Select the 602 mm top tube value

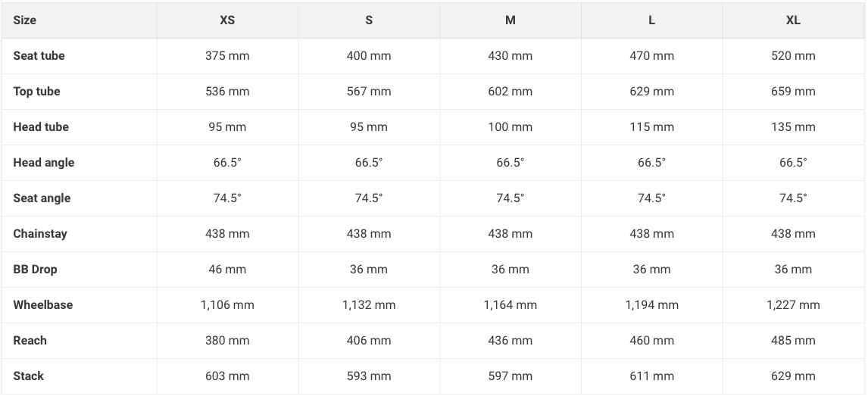[x=510, y=92]
